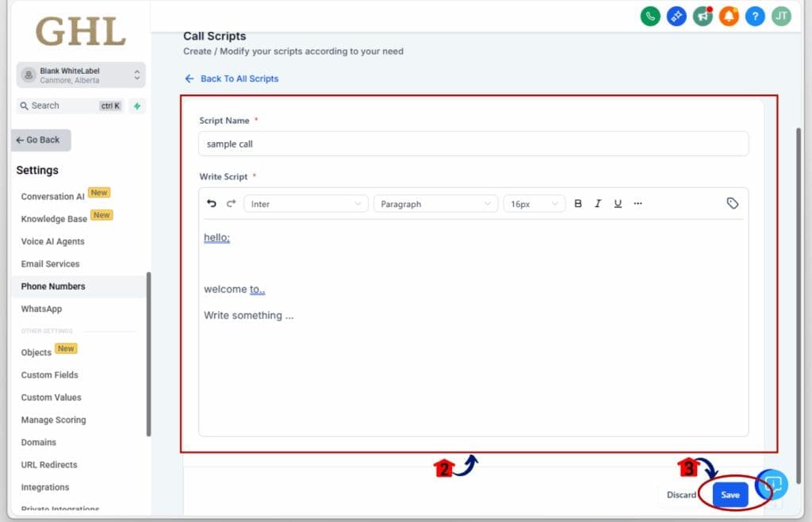Click the Script Name input field
The image size is (812, 522).
click(473, 144)
